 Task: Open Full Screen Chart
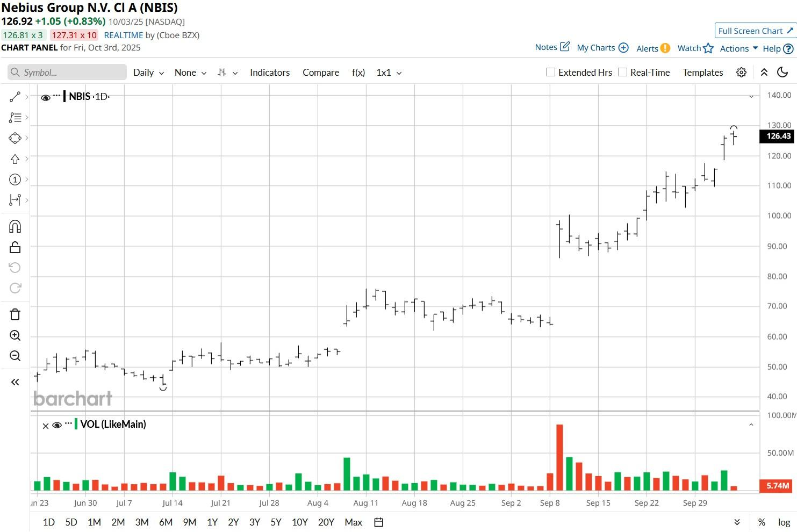pos(755,31)
